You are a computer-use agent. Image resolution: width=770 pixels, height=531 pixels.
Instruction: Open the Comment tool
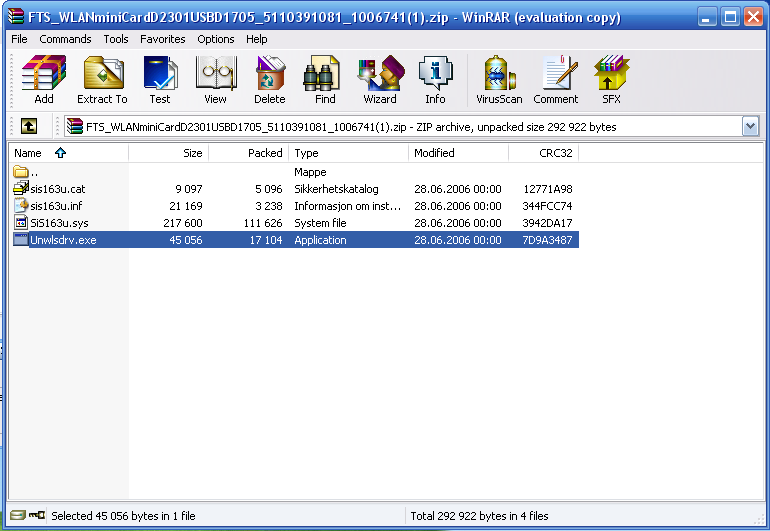coord(556,80)
